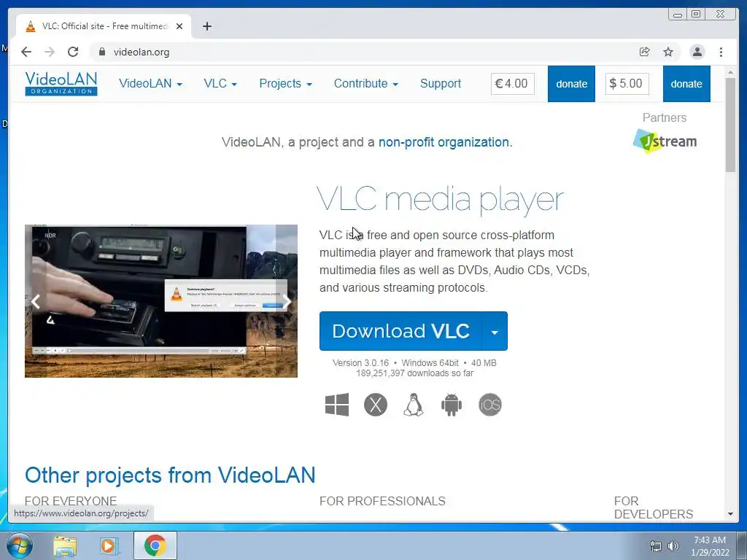Expand the VideoLAN navigation menu
Viewport: 747px width, 560px height.
(x=150, y=84)
